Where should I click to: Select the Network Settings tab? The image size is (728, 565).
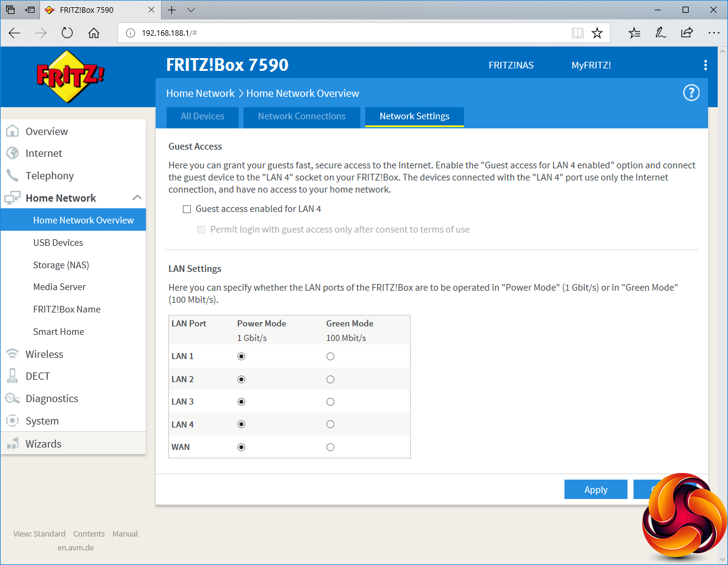click(x=414, y=116)
